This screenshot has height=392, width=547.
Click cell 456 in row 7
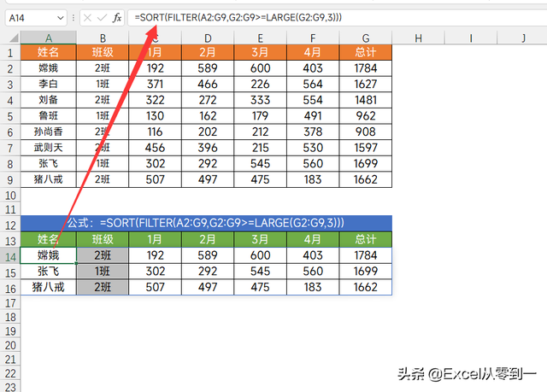click(156, 148)
